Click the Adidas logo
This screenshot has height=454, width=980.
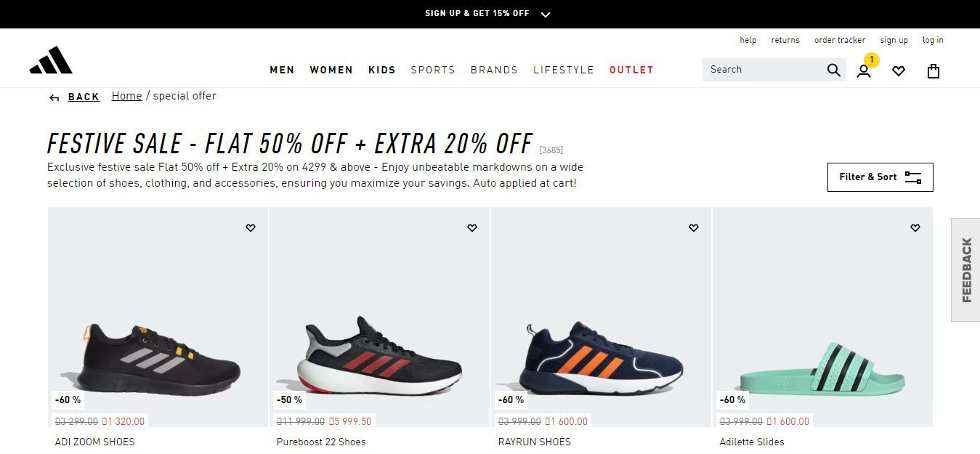(x=51, y=58)
